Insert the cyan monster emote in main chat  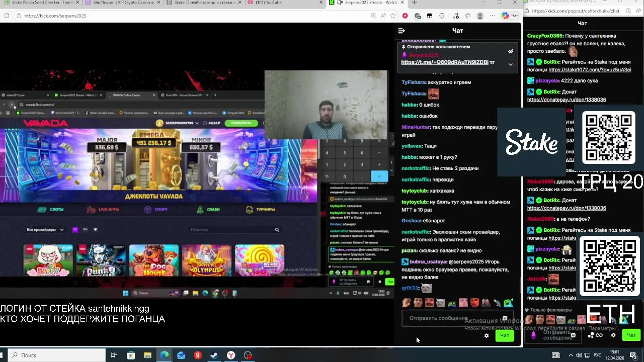[x=508, y=303]
